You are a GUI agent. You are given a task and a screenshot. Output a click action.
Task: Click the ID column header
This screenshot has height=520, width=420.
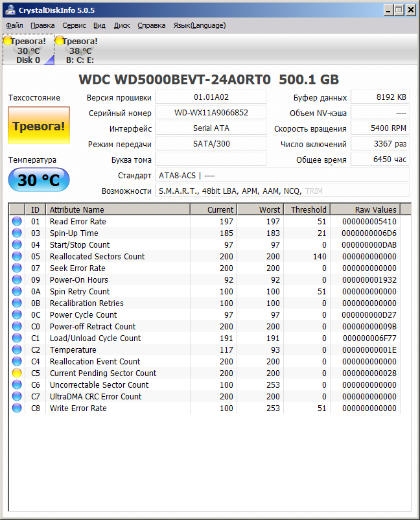point(35,209)
